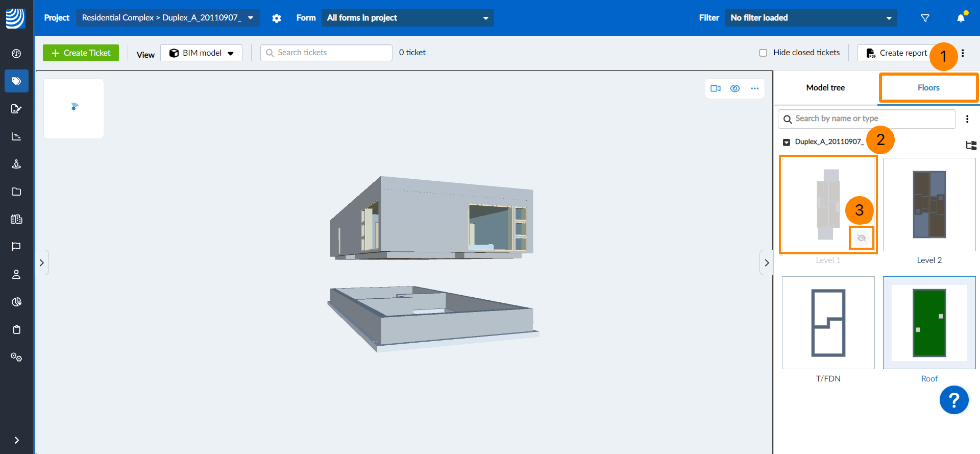
Task: Select the Floors tab
Action: [928, 88]
